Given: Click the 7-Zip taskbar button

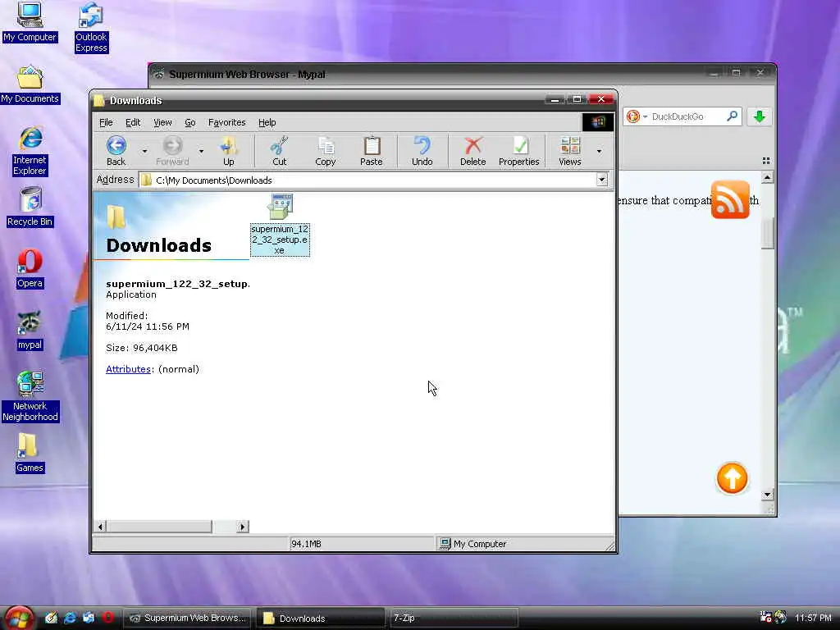Looking at the screenshot, I should click(x=453, y=618).
